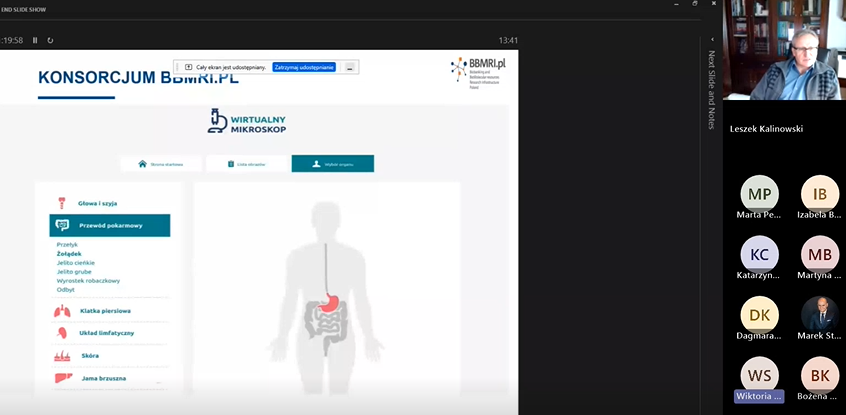Collapse the Przewód pokarmowy section
846x415 pixels.
(110, 225)
